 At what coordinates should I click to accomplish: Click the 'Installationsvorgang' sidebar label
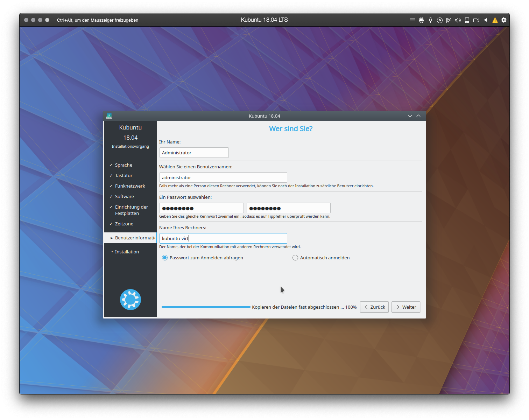coord(131,146)
